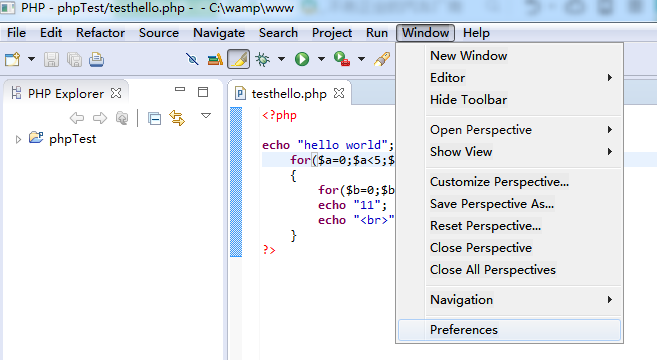The image size is (657, 360).
Task: Click the Forward arrow in PHP Explorer
Action: tap(100, 118)
